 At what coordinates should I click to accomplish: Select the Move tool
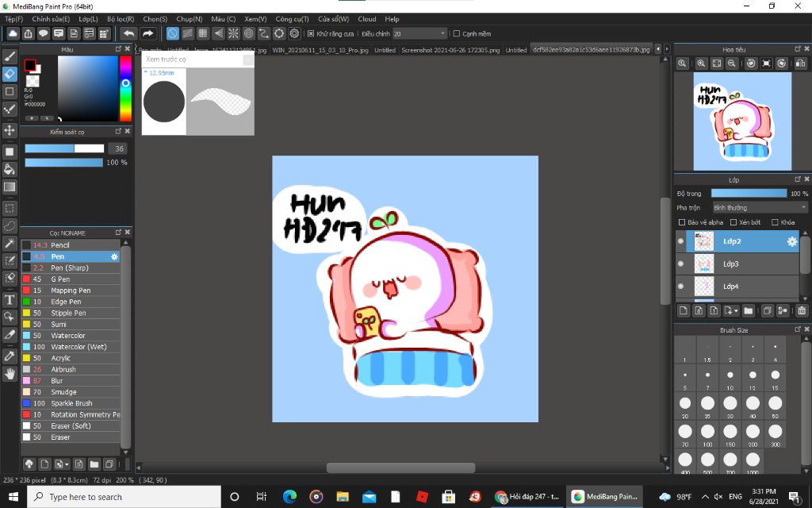coord(10,130)
